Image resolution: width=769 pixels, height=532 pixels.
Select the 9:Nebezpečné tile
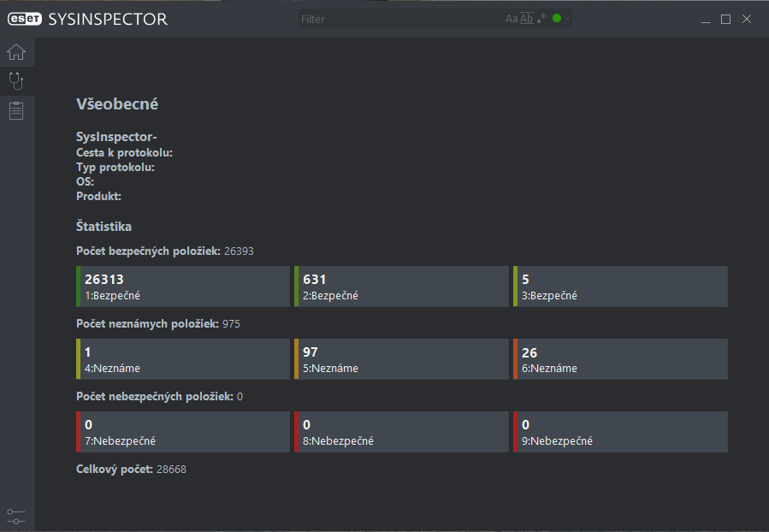620,431
